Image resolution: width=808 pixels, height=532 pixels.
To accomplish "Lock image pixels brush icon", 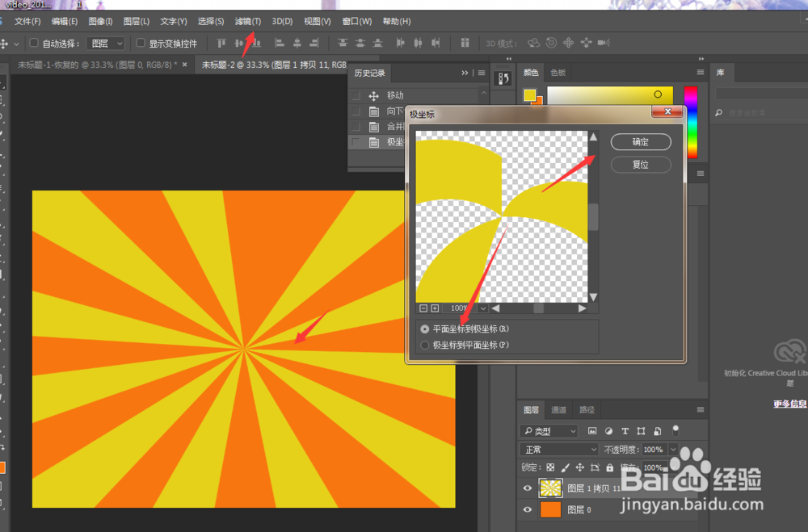I will [x=566, y=467].
